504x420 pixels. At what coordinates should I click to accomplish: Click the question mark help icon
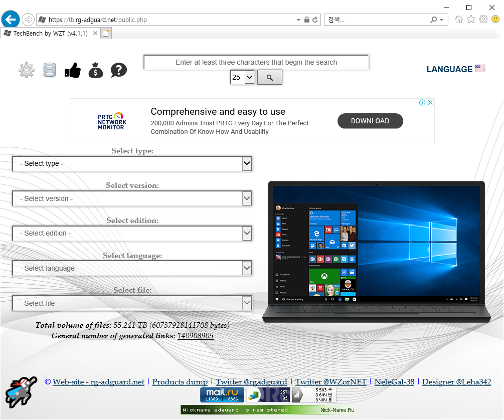pos(119,70)
